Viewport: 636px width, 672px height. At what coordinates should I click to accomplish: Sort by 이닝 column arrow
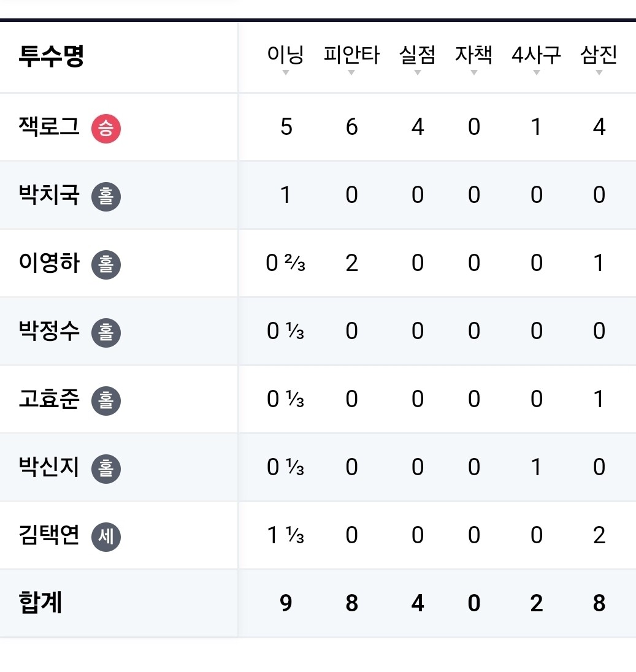[285, 73]
